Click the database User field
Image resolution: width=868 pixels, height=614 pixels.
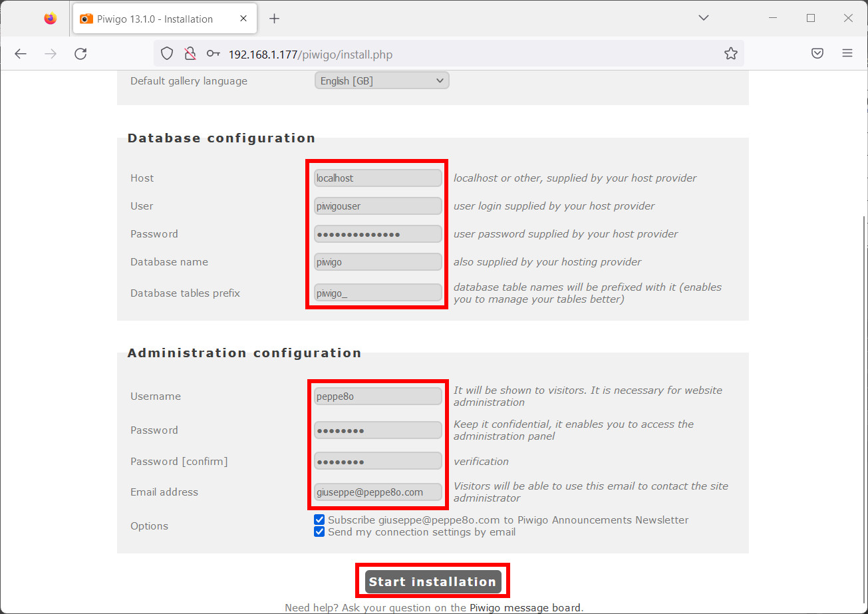pos(378,206)
